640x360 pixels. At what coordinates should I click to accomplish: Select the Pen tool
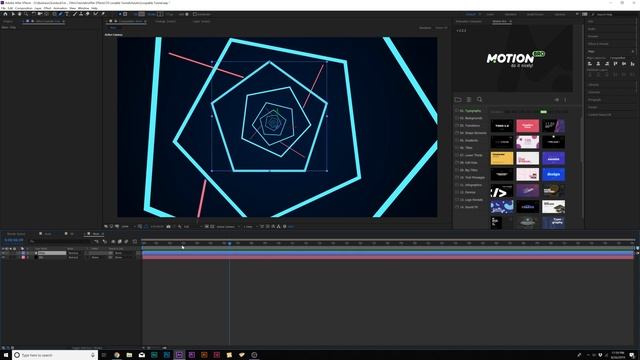point(60,14)
